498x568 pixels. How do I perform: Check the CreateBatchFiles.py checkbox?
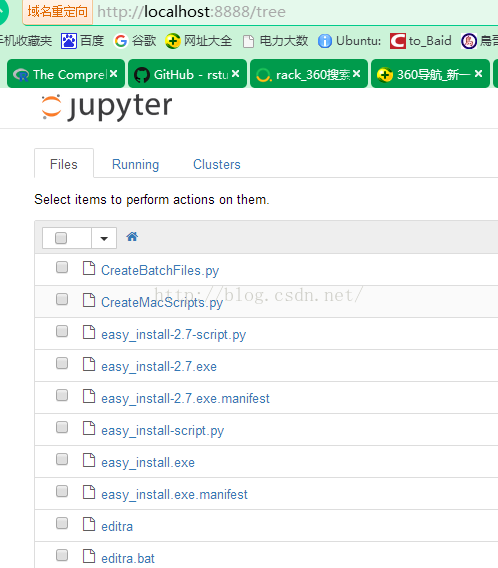(x=62, y=267)
